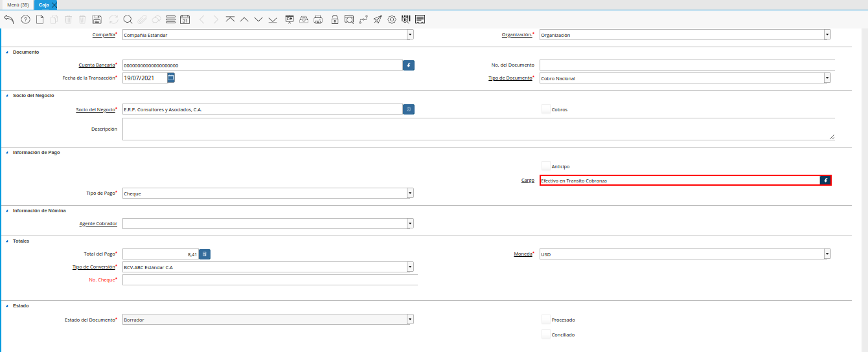This screenshot has height=352, width=868.
Task: Toggle the Procesado checkbox
Action: (x=546, y=320)
